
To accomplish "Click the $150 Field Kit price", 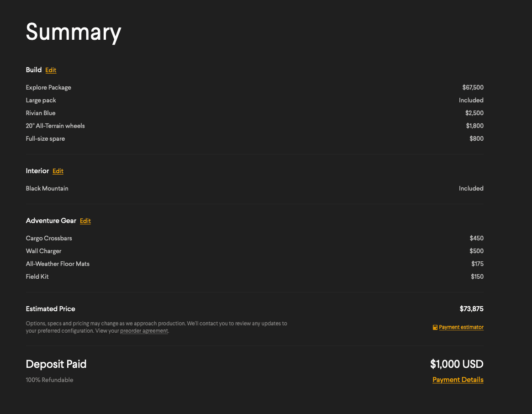I will pos(477,276).
